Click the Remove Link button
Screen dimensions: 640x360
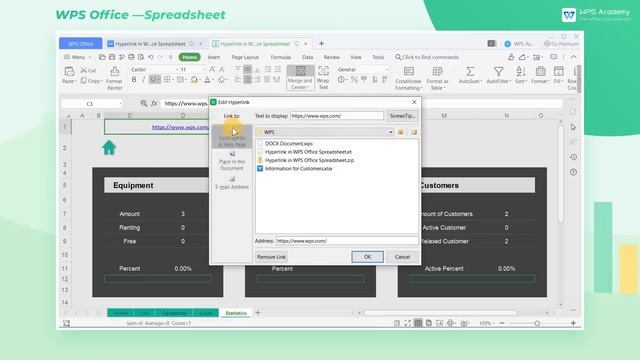[x=271, y=257]
